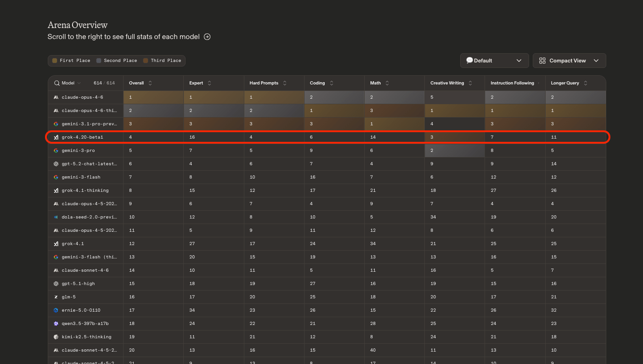Click gpt-5.2-chat-latest Longer Query rank 14
This screenshot has width=643, height=364.
[x=554, y=164]
